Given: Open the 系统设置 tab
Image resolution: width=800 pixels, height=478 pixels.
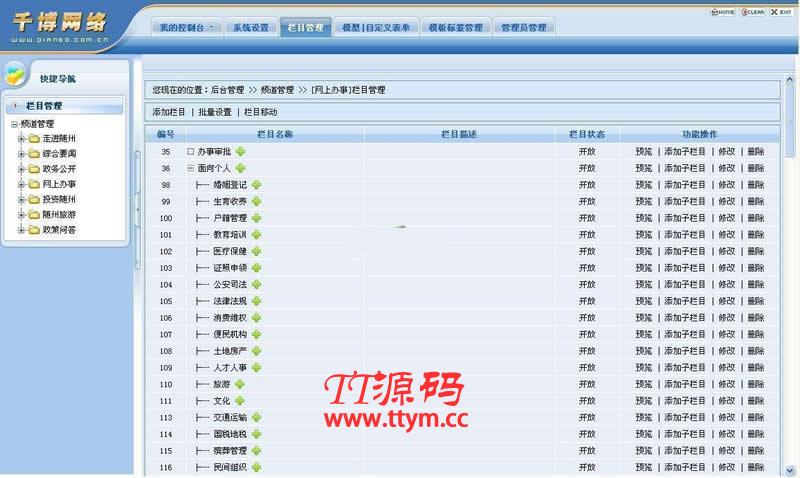Looking at the screenshot, I should click(x=251, y=28).
